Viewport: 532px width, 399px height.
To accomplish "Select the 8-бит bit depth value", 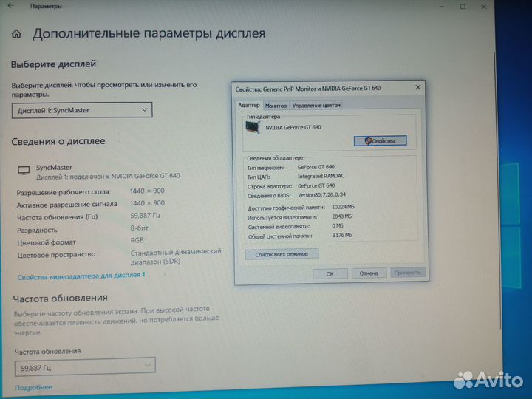I will [140, 228].
